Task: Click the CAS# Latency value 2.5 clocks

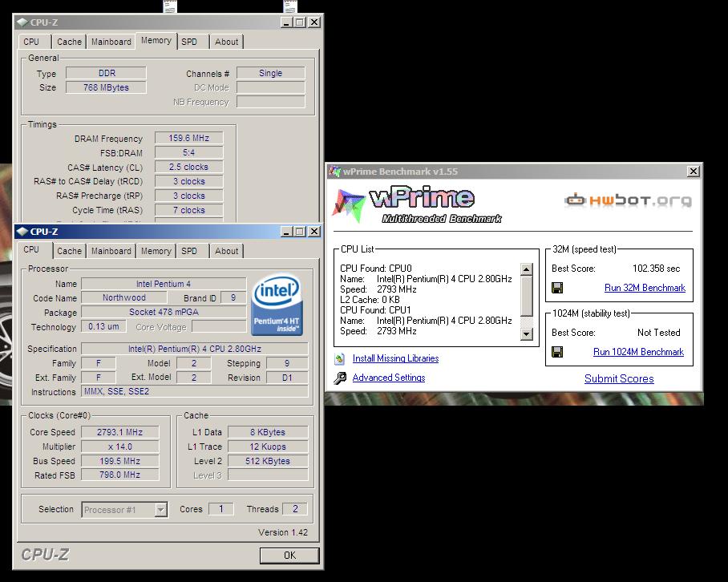Action: click(188, 167)
